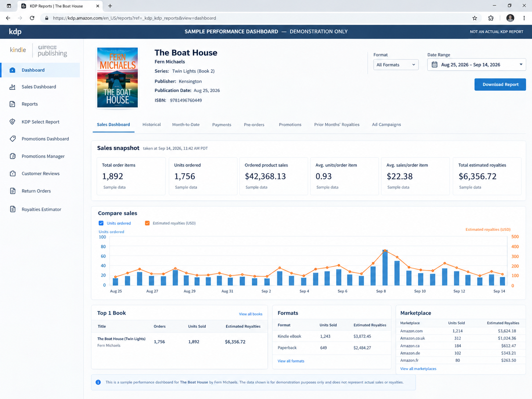Open the Payments tab
The height and width of the screenshot is (399, 532).
point(222,125)
